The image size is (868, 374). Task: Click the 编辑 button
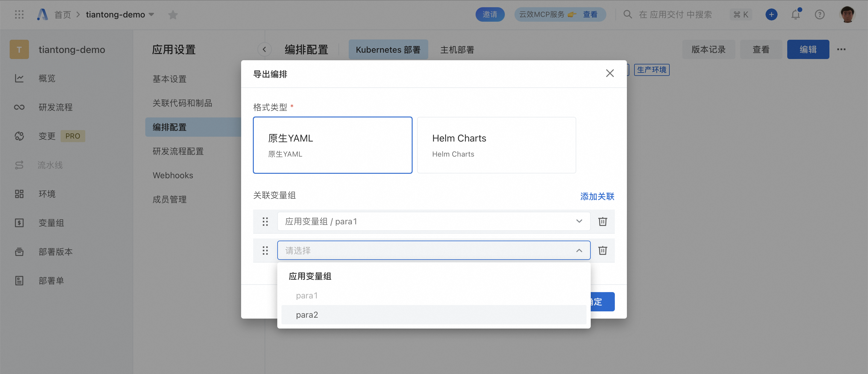coord(808,49)
